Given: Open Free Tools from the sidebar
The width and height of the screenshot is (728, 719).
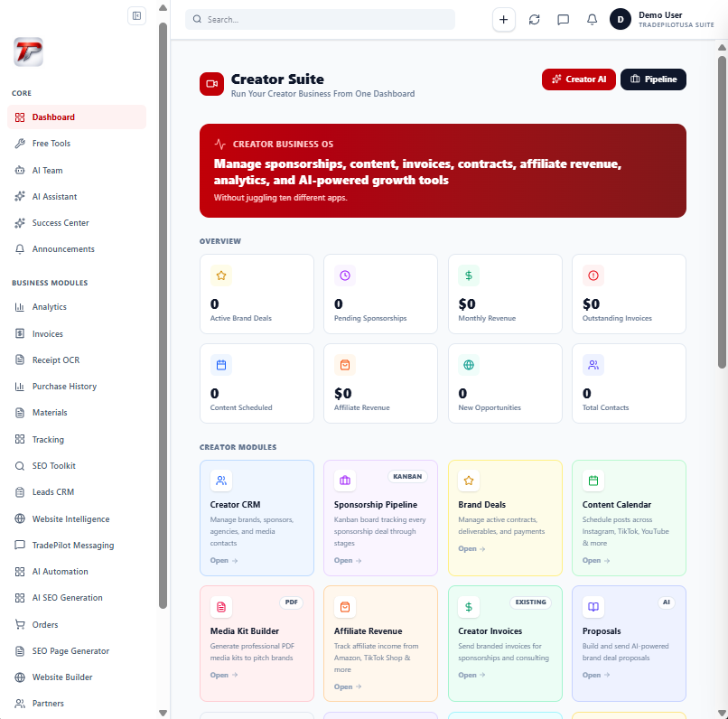Looking at the screenshot, I should tap(77, 144).
